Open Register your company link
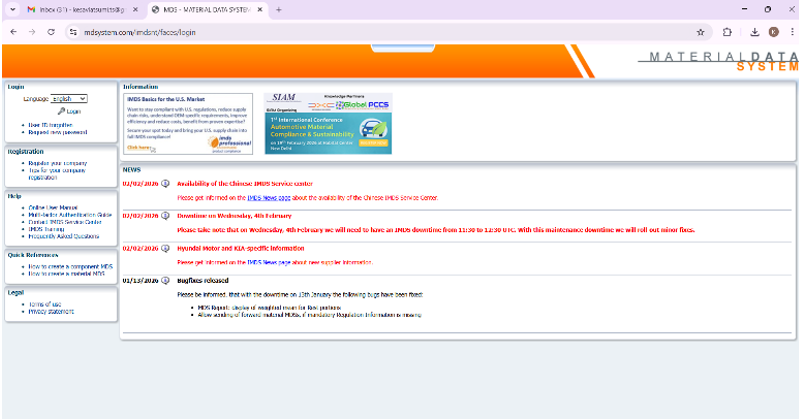This screenshot has height=419, width=799. click(x=58, y=163)
